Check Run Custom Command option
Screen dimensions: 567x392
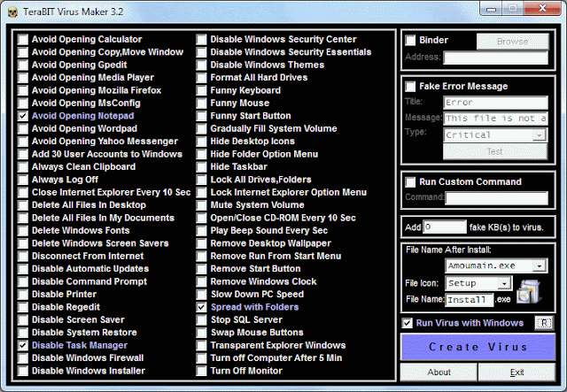(410, 181)
